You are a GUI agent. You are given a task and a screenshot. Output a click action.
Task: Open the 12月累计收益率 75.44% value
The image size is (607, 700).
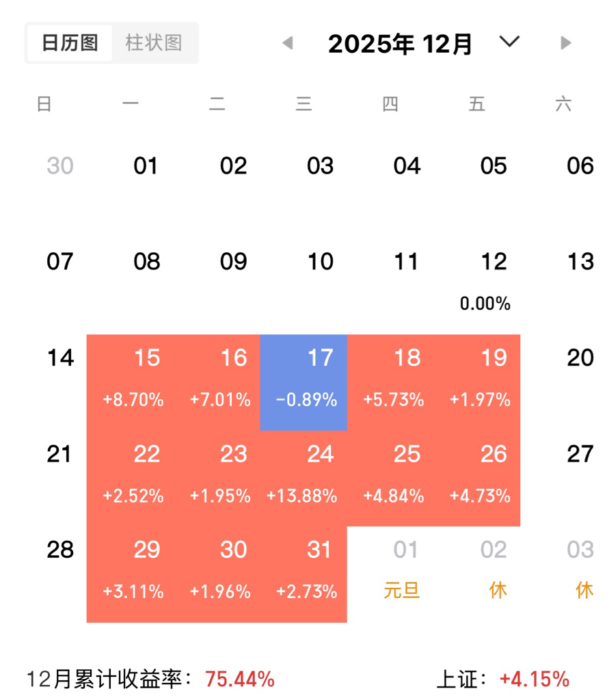pos(240,679)
